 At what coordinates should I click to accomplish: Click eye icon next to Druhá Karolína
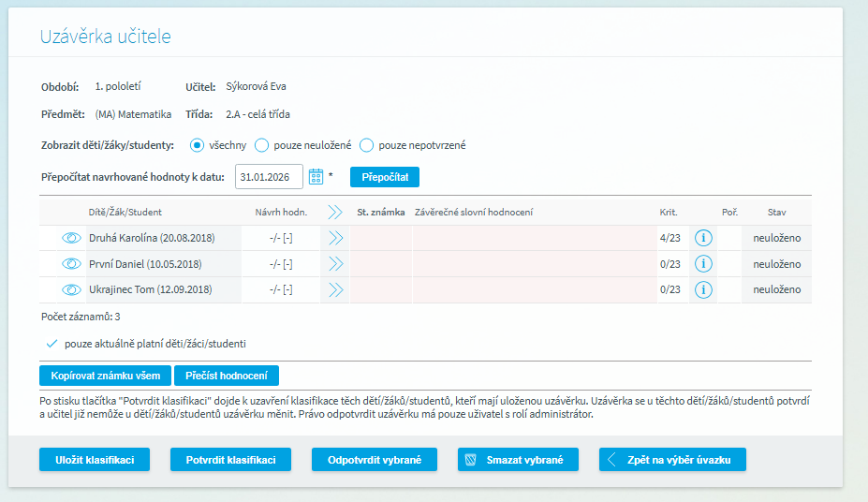tap(72, 238)
